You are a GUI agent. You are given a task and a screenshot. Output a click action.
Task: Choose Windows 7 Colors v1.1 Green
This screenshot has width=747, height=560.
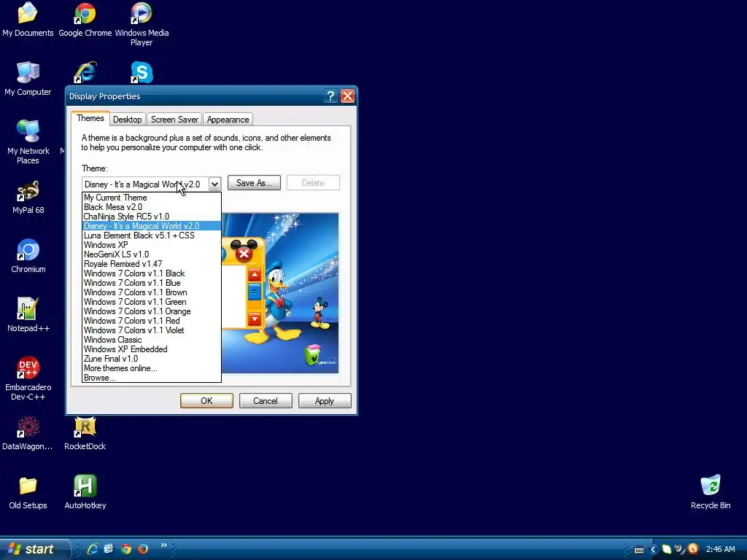coord(152,302)
